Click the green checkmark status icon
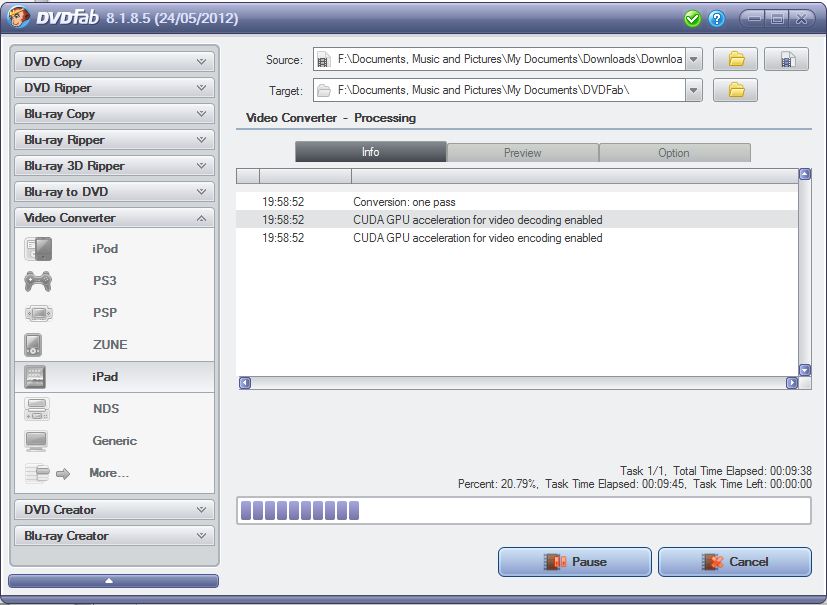 point(692,19)
